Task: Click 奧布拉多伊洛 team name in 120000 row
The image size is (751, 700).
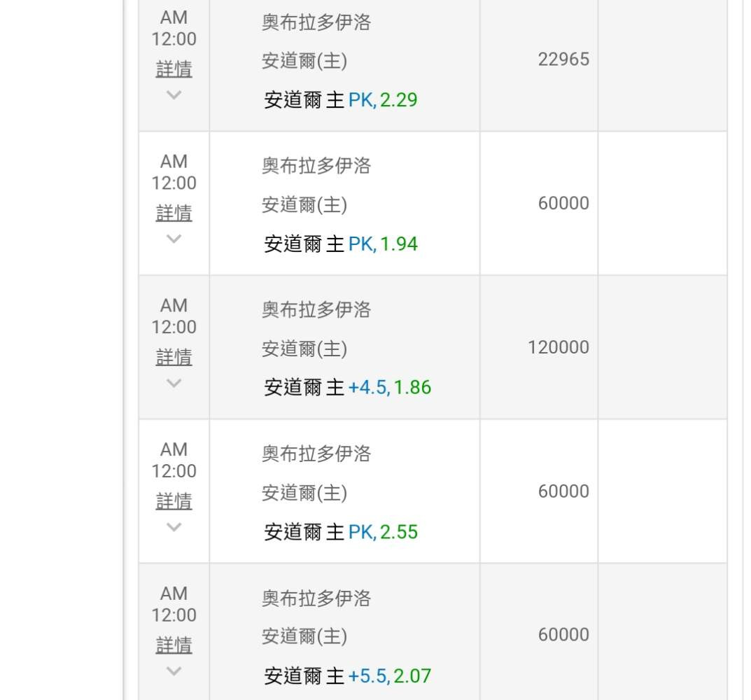Action: point(316,309)
